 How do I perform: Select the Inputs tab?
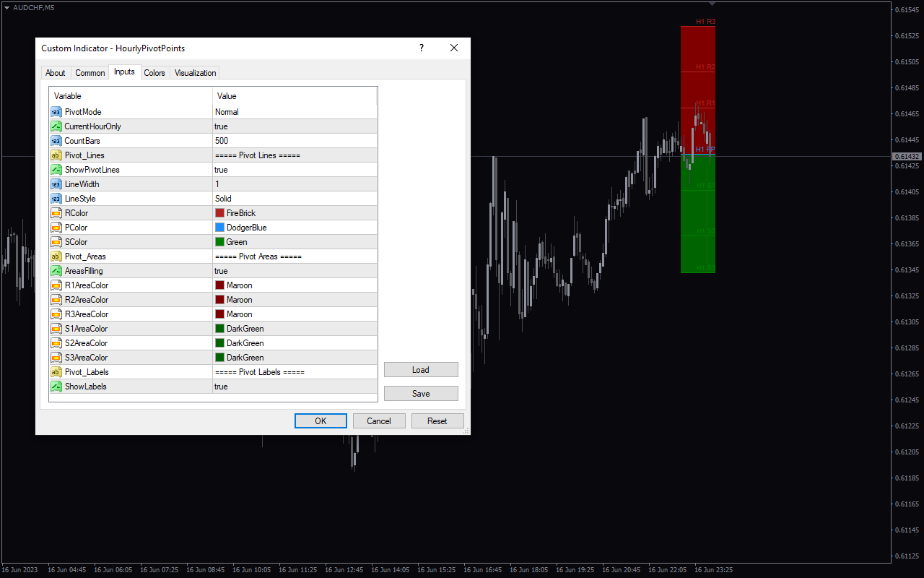click(x=124, y=72)
